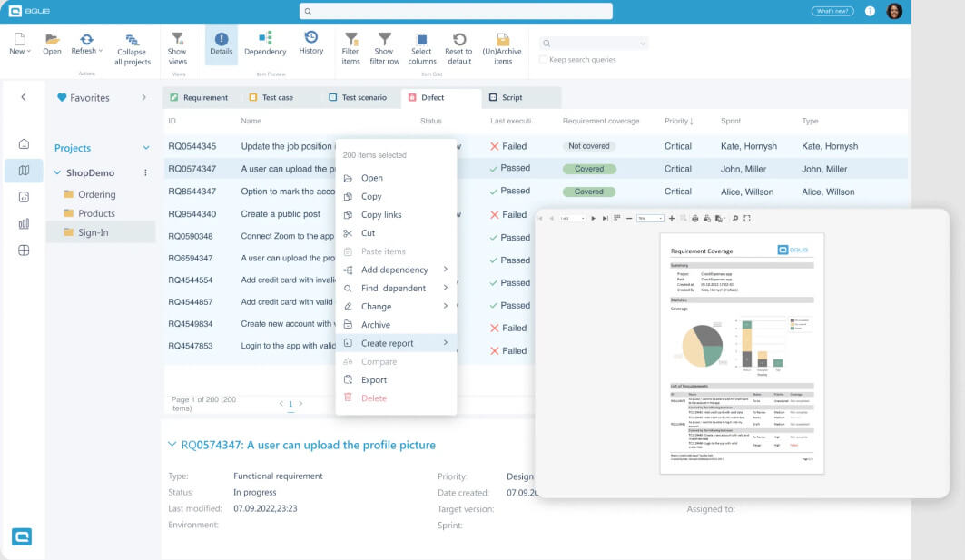Select the Collapse all projects tool
The height and width of the screenshot is (560, 965).
point(133,47)
